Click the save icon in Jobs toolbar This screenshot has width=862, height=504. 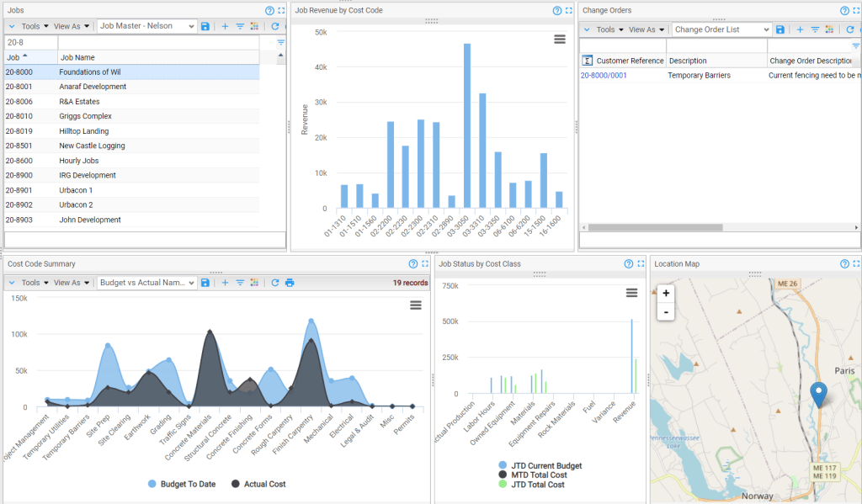(205, 27)
